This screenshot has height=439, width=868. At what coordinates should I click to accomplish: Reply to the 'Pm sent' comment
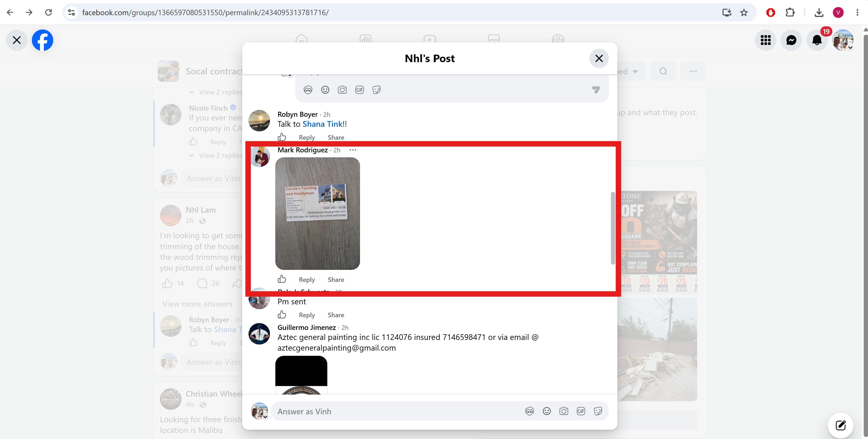[307, 315]
